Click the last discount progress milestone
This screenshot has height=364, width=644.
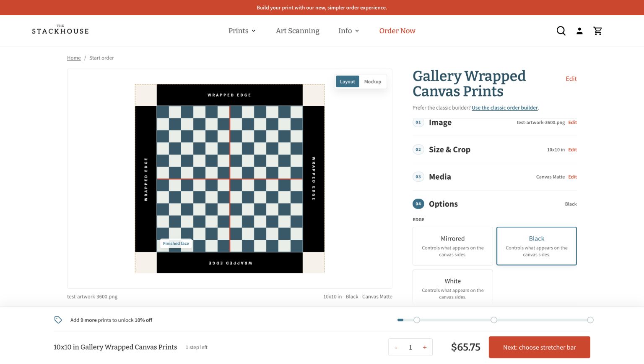[590, 320]
